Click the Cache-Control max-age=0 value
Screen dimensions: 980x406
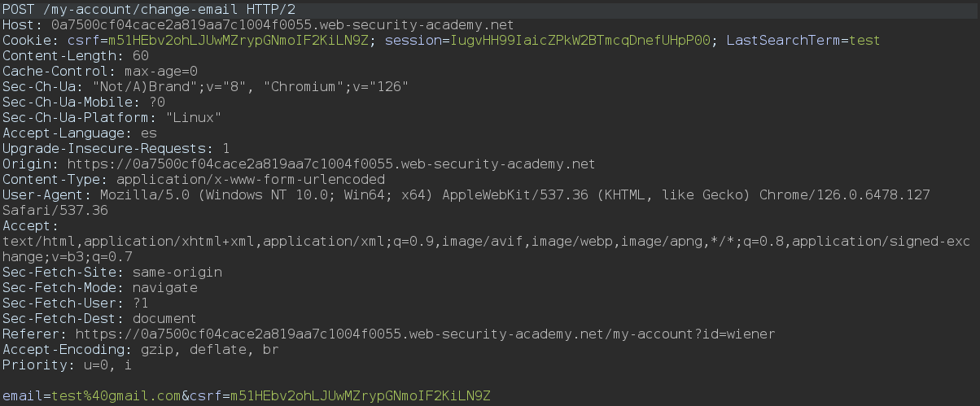[x=161, y=71]
